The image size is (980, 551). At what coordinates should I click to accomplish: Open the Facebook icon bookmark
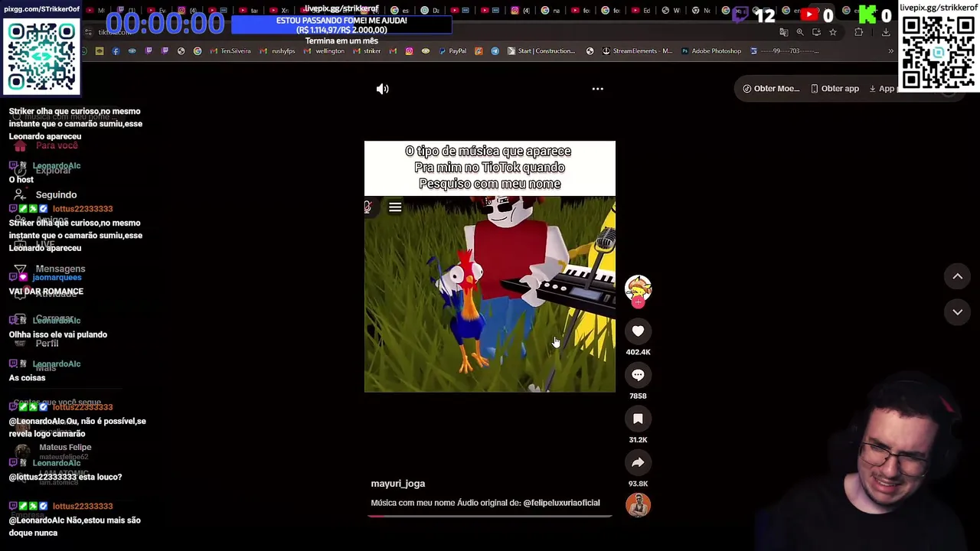116,51
